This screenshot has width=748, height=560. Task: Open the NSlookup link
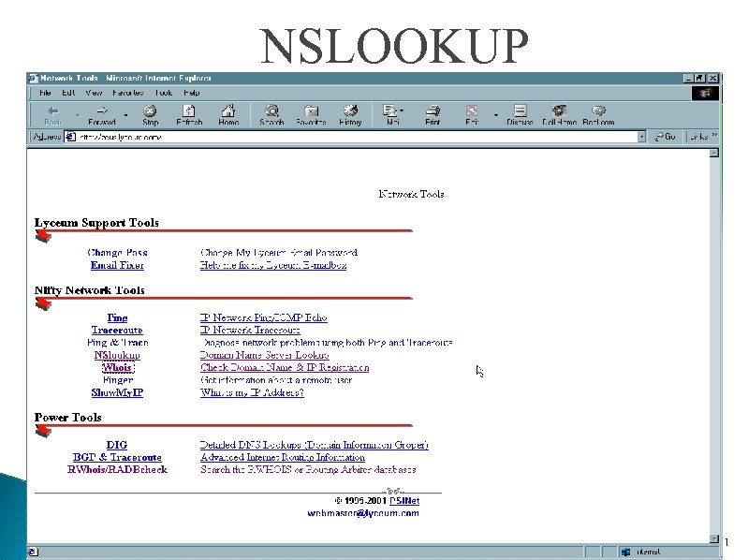117,355
